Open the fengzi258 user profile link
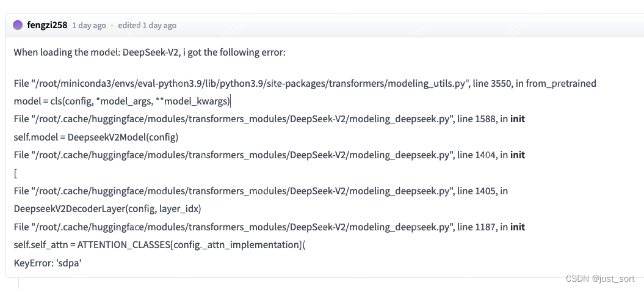Screen dimensions: 644x289 47,25
